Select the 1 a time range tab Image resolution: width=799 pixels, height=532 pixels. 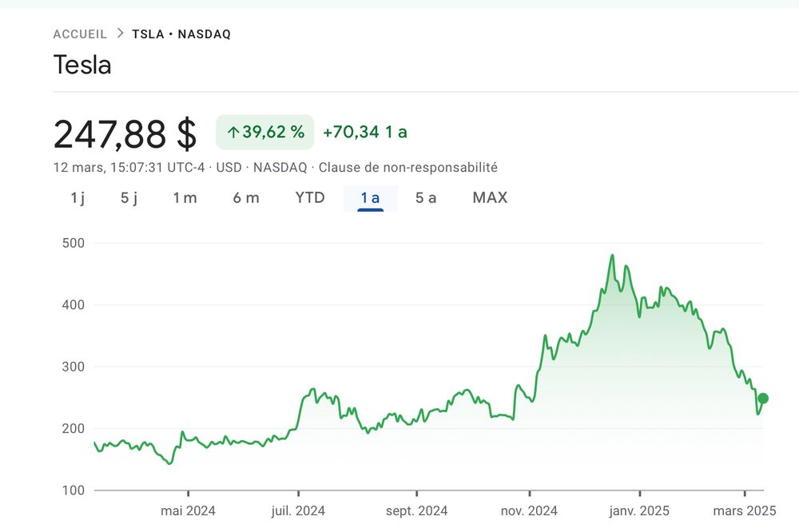point(371,198)
